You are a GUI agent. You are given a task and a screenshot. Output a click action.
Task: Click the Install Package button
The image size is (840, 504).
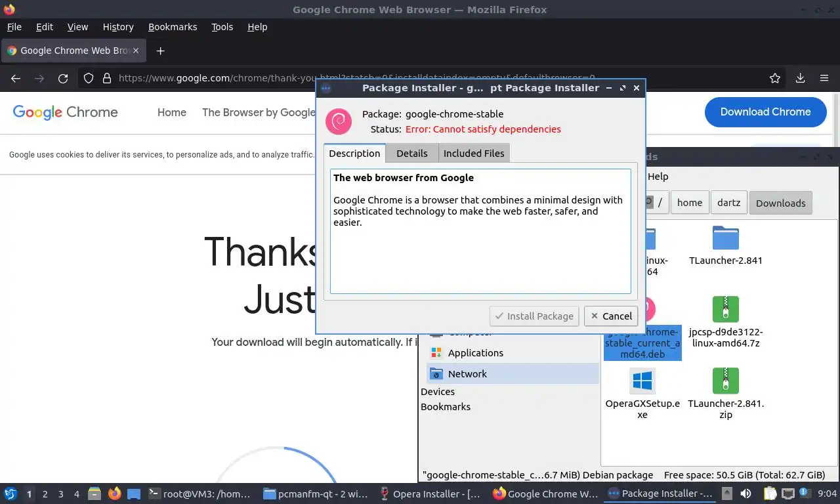[535, 316]
